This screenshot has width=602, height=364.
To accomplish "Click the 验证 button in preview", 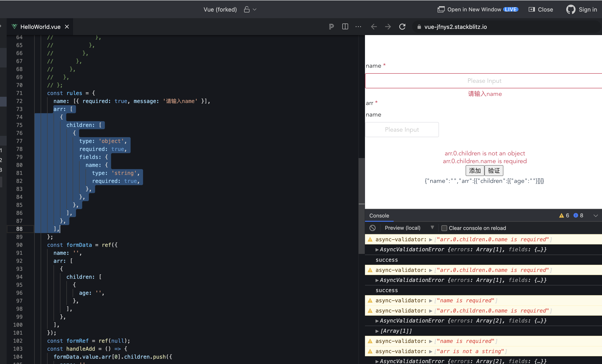I will pos(494,171).
